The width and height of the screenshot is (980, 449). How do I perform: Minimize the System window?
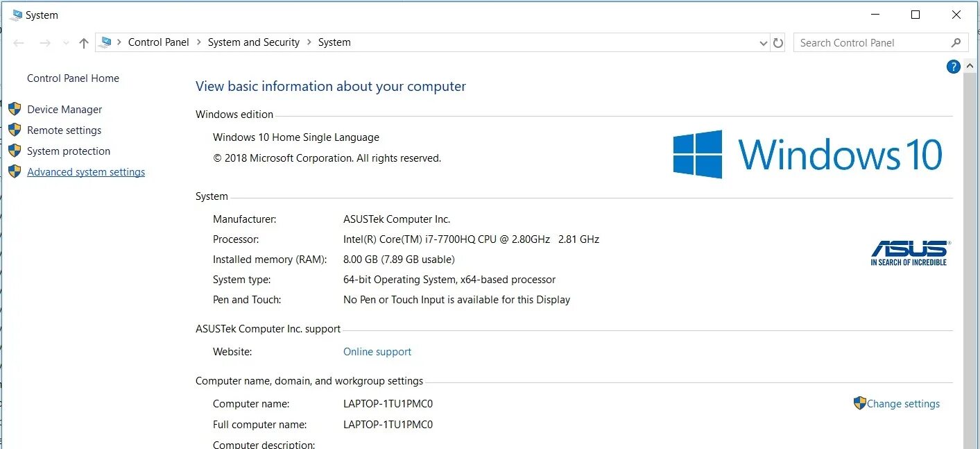875,15
